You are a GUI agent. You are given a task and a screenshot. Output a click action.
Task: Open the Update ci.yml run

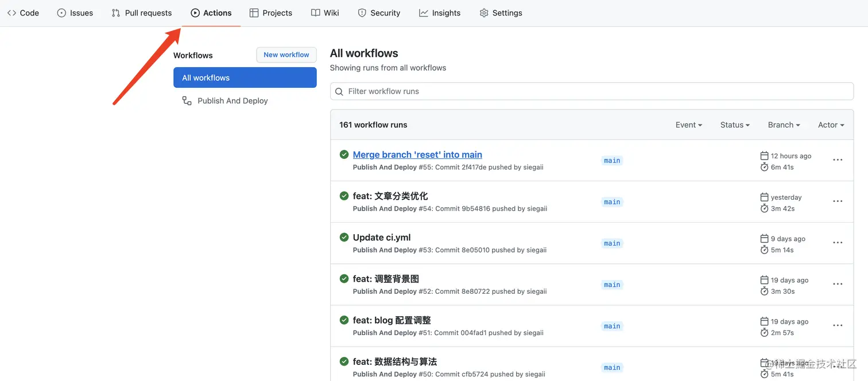coord(382,237)
